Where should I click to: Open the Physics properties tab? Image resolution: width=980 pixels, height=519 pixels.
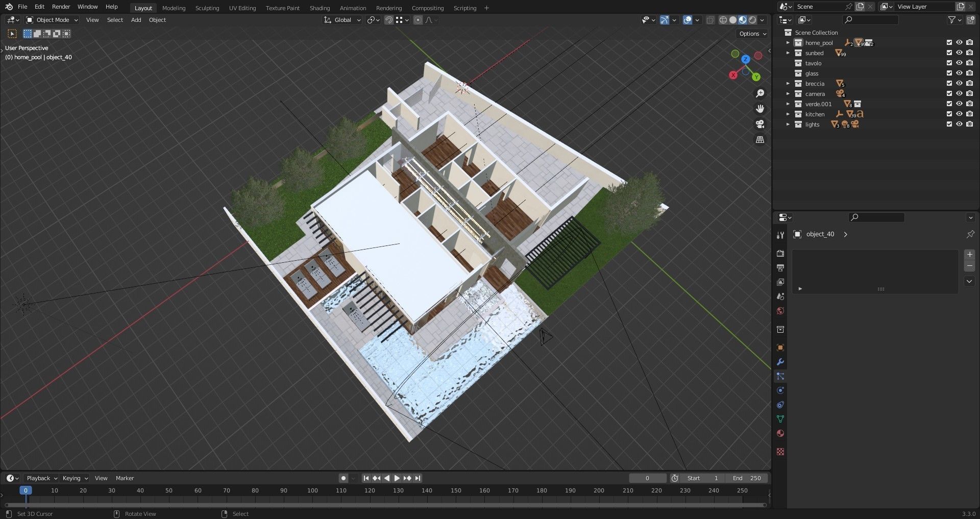[780, 390]
